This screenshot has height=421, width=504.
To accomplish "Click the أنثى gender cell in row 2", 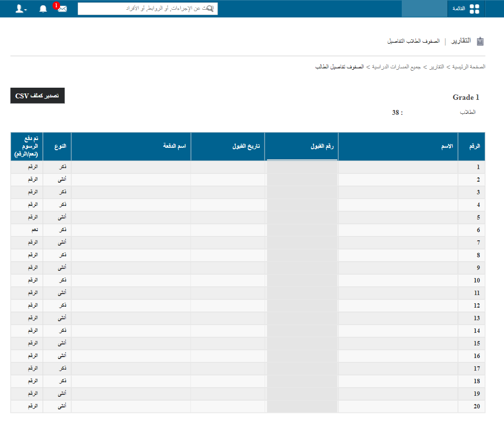I will pyautogui.click(x=57, y=180).
